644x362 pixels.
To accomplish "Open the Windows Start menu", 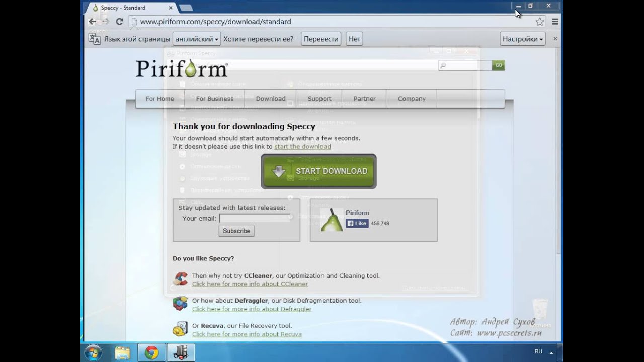I will coord(94,352).
